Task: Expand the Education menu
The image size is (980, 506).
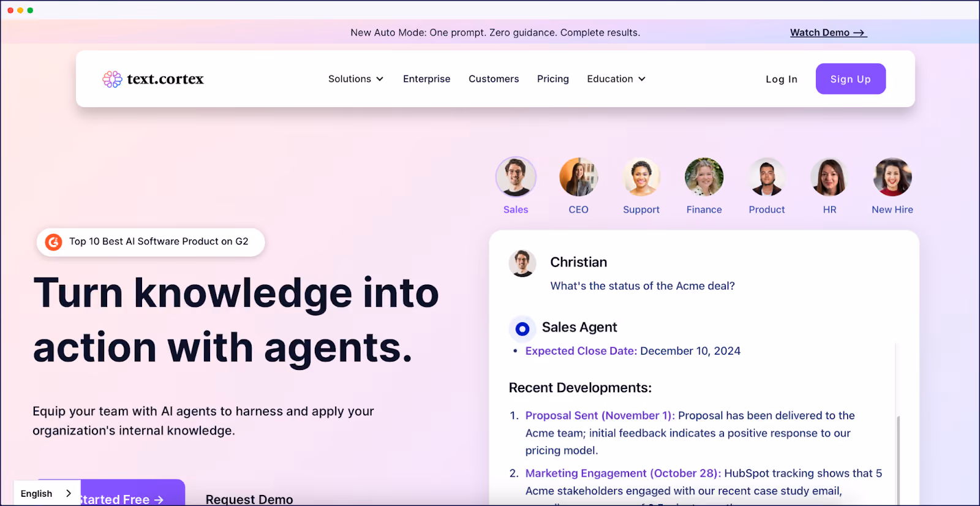Action: click(x=616, y=79)
